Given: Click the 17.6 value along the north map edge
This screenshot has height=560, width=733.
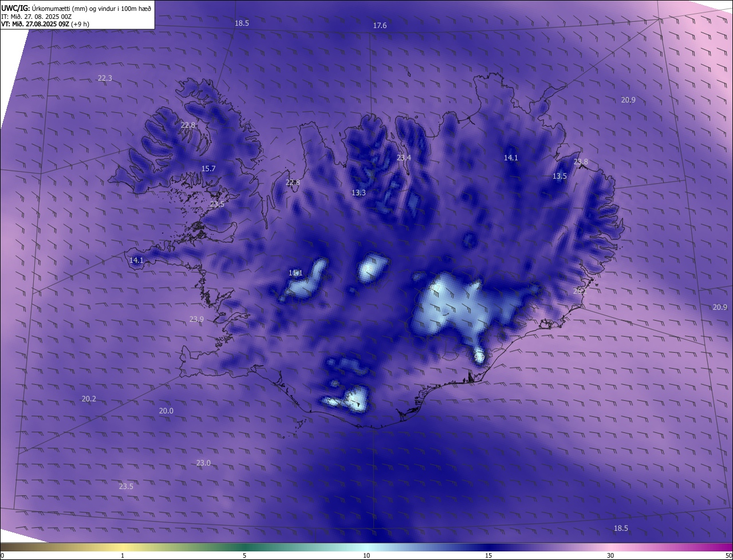Looking at the screenshot, I should coord(380,26).
